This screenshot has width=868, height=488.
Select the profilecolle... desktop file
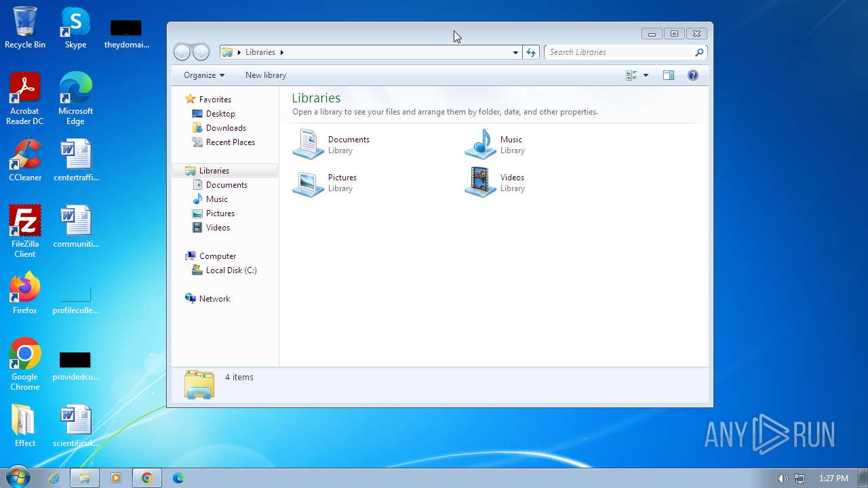click(75, 299)
